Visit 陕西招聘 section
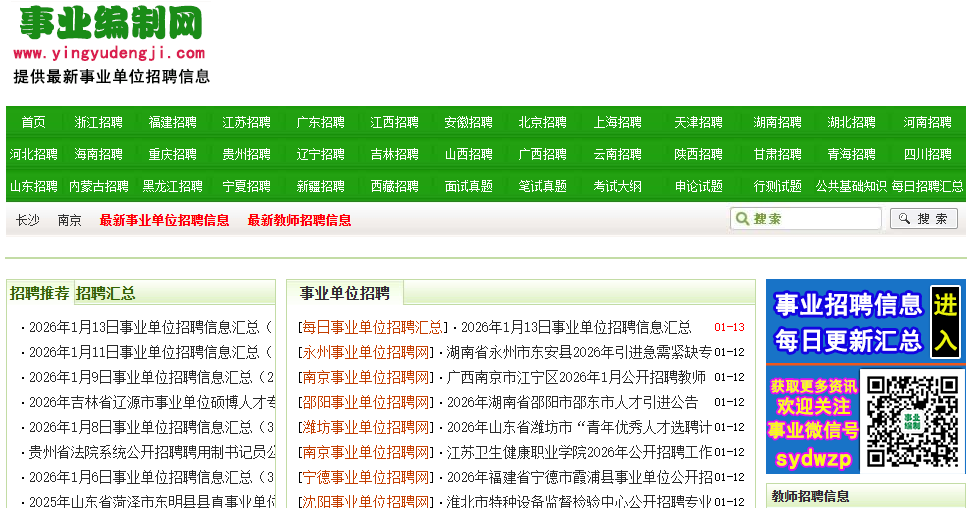This screenshot has height=508, width=969. pos(698,155)
